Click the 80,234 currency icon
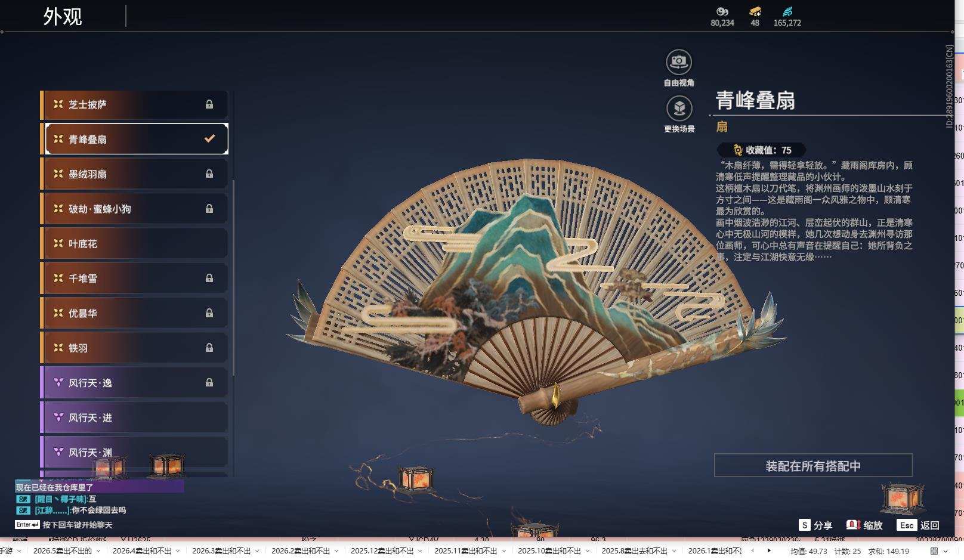This screenshot has width=964, height=560. 722,11
